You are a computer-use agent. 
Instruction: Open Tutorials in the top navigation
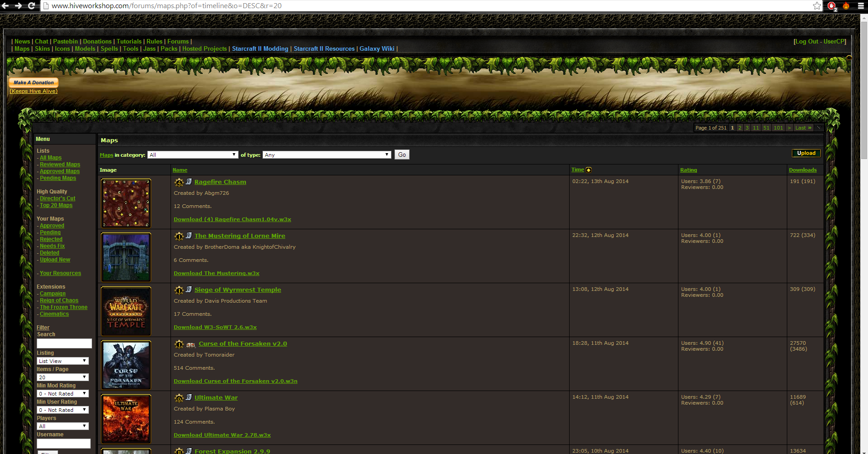[x=129, y=41]
